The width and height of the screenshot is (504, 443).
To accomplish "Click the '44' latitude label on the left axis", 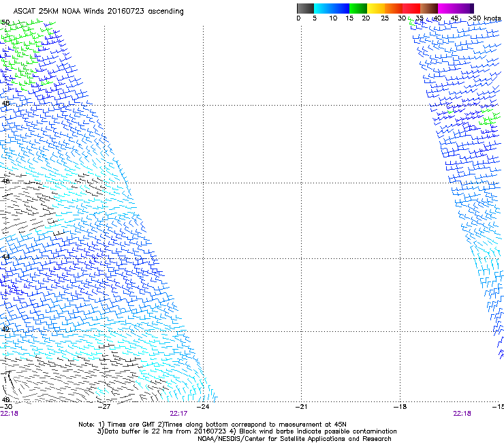I will (x=5, y=257).
